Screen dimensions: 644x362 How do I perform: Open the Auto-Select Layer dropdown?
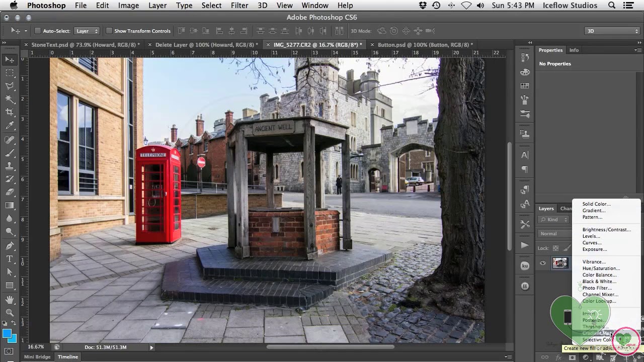[87, 31]
